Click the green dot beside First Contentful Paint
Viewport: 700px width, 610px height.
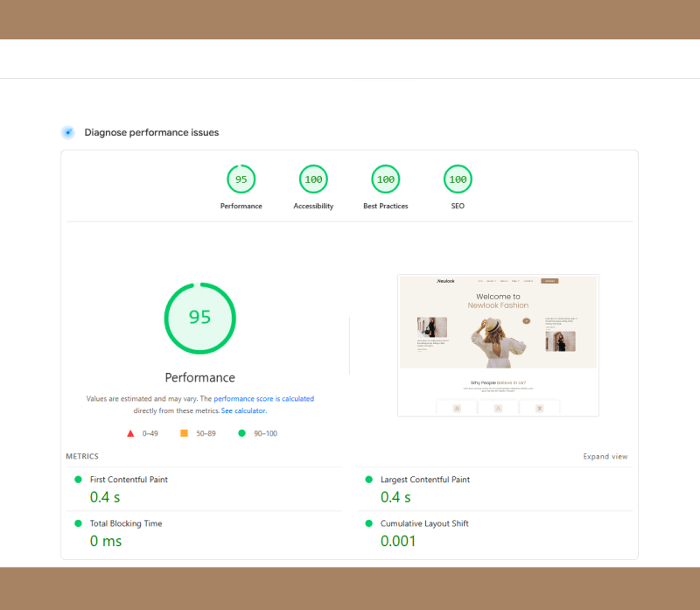tap(78, 480)
